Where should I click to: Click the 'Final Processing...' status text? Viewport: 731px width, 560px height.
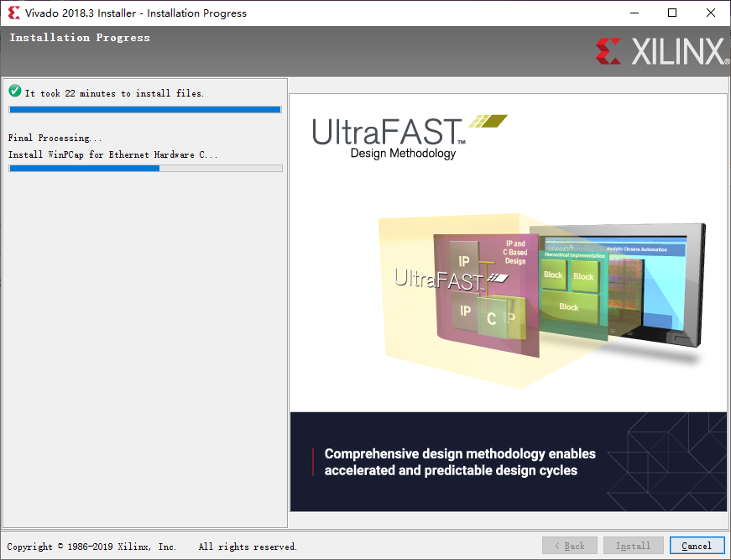[55, 138]
